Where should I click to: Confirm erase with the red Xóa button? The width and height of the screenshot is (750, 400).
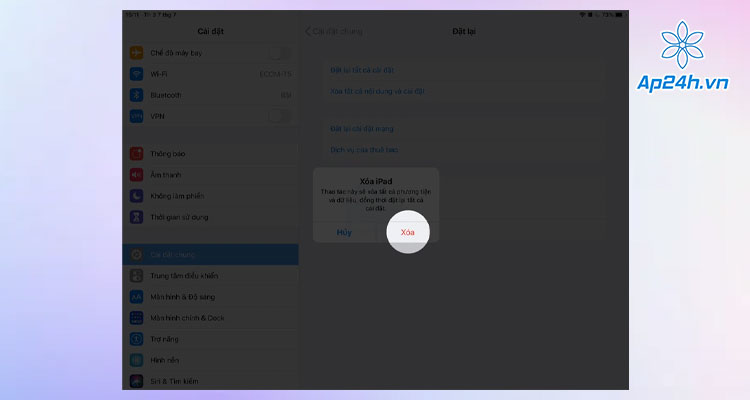(408, 232)
